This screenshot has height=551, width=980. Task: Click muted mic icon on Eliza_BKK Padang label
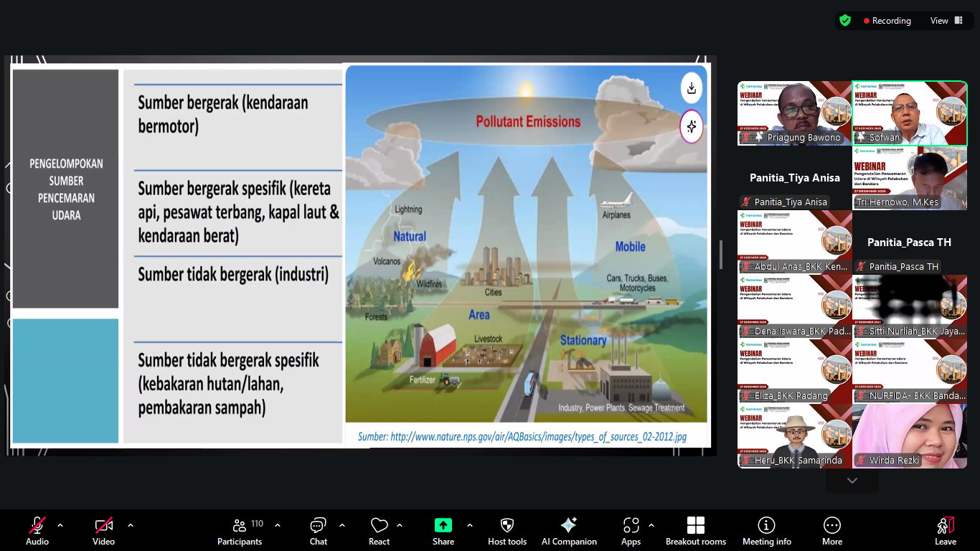746,396
